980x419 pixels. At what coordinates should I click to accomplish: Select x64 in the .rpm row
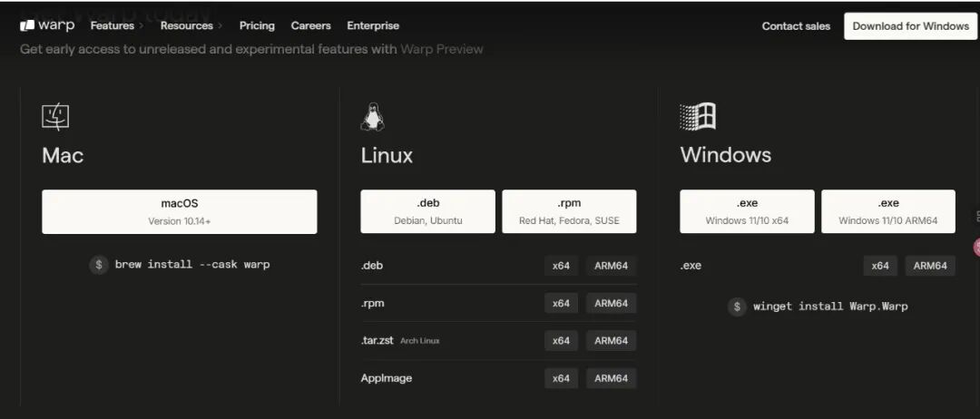(x=562, y=303)
